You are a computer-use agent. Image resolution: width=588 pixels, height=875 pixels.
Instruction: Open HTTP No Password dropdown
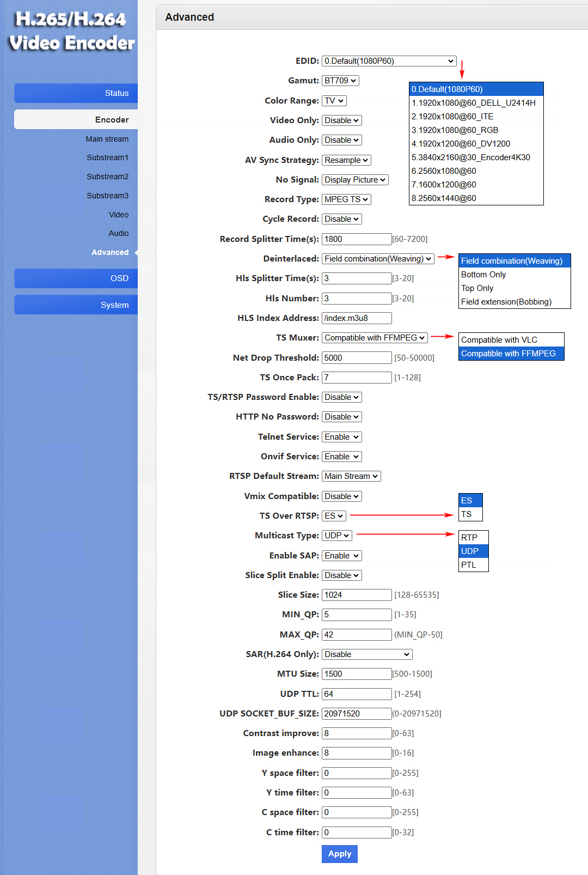342,417
